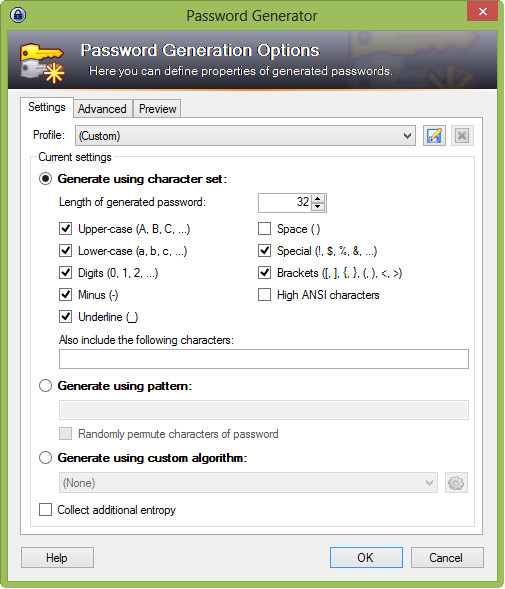Open the custom algorithm (None) dropdown
505x589 pixels.
point(248,483)
